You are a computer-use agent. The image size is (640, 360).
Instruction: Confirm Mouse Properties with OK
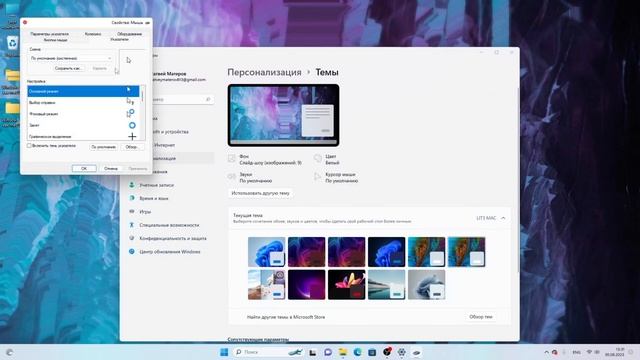(x=84, y=169)
